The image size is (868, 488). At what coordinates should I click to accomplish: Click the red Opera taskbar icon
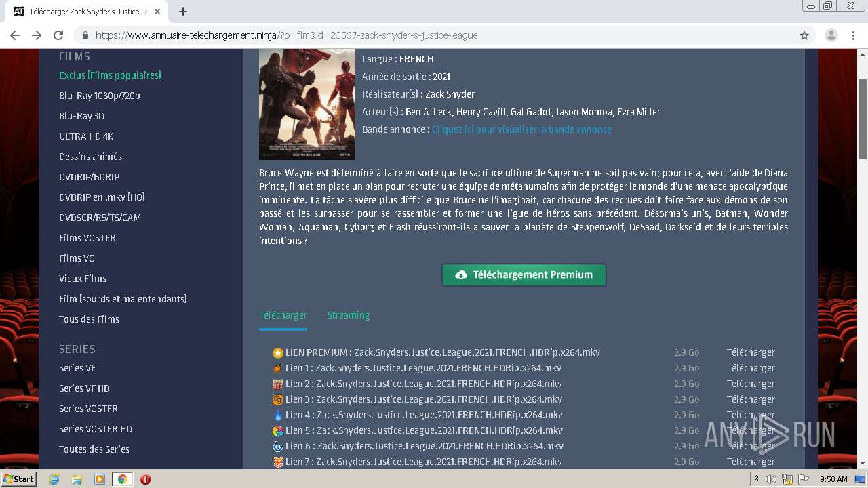click(x=145, y=479)
